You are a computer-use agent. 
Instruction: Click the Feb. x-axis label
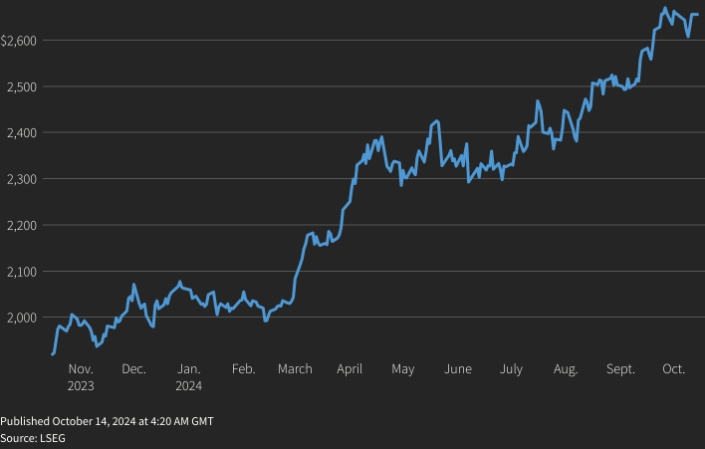pos(243,369)
